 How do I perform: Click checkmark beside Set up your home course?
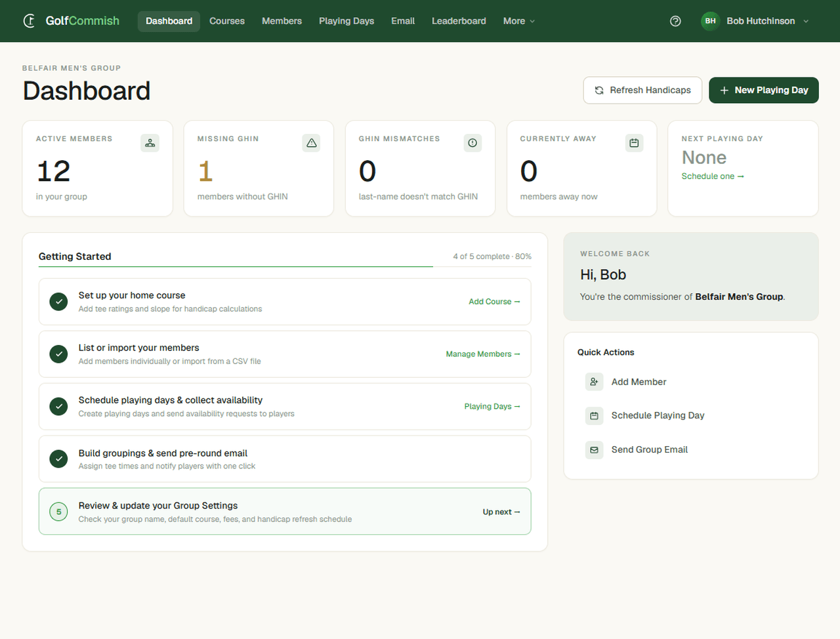[58, 302]
